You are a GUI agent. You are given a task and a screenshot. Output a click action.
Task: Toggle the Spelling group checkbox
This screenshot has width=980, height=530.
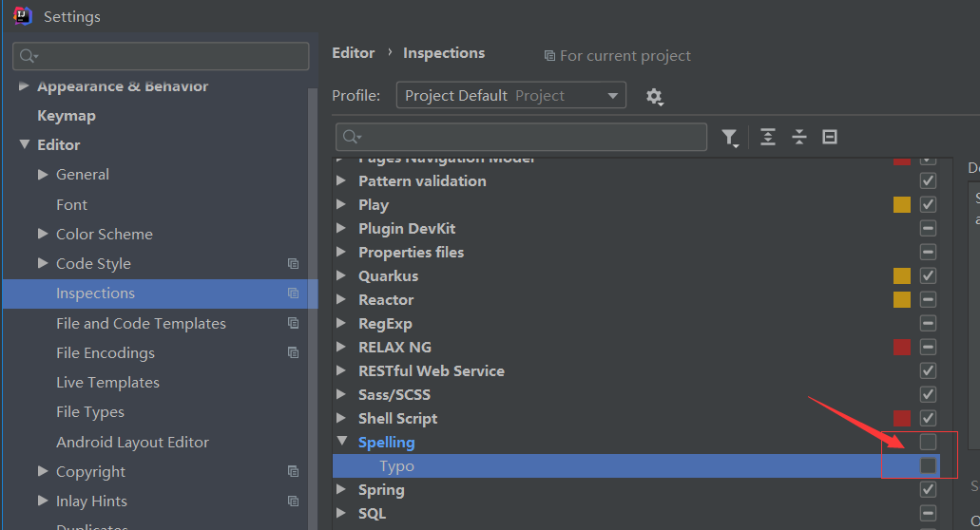coord(929,442)
